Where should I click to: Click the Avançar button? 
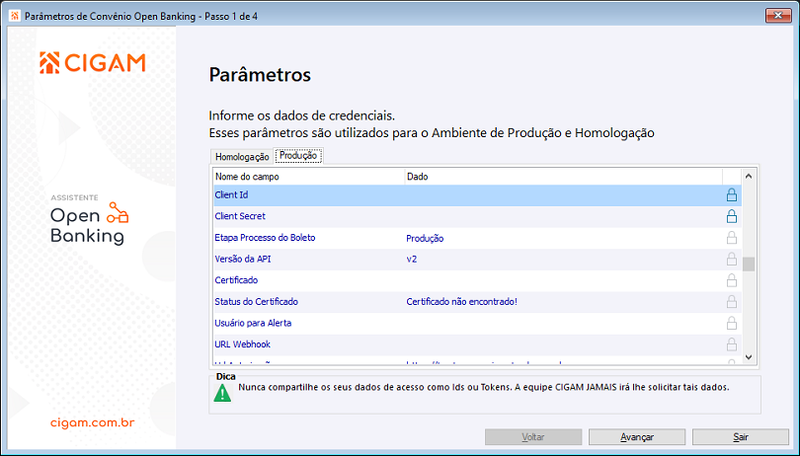[x=637, y=437]
